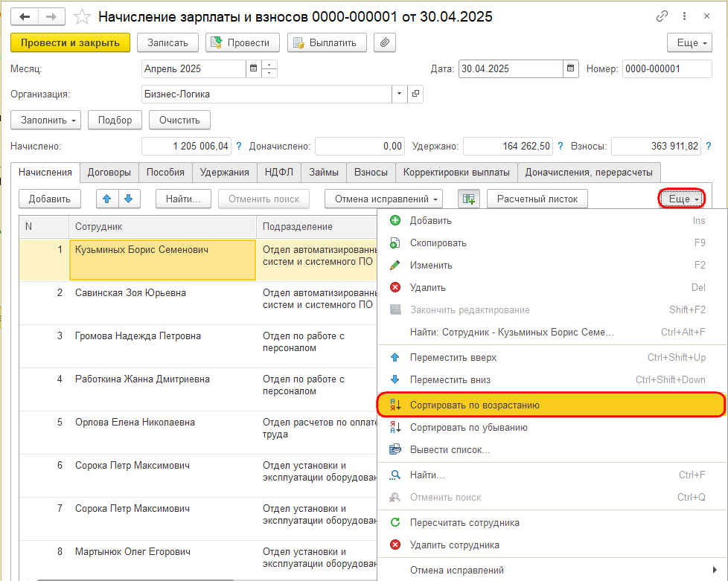The height and width of the screenshot is (581, 728).
Task: Open the Удержания tab
Action: click(225, 172)
